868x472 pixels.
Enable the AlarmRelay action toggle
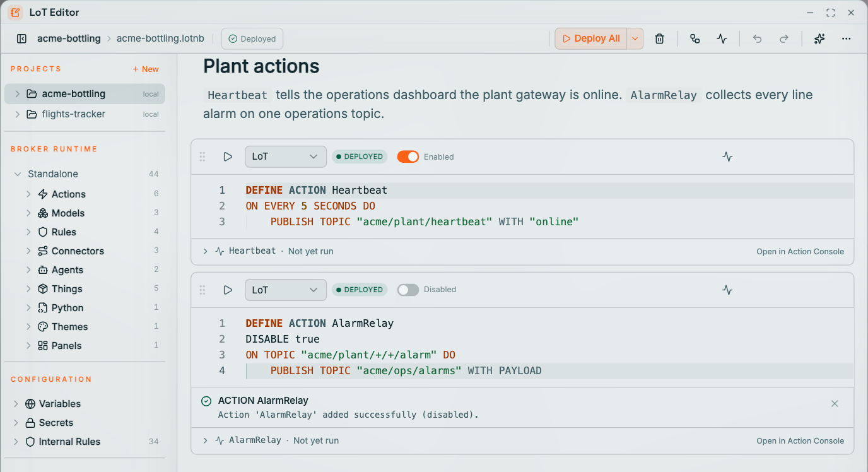[x=408, y=290]
